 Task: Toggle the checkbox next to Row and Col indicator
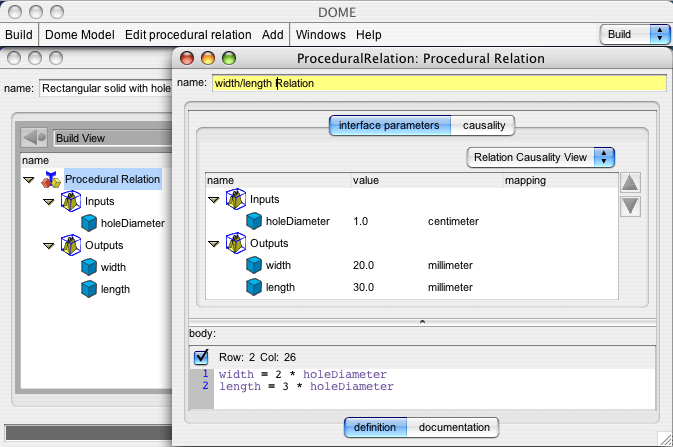[x=201, y=357]
